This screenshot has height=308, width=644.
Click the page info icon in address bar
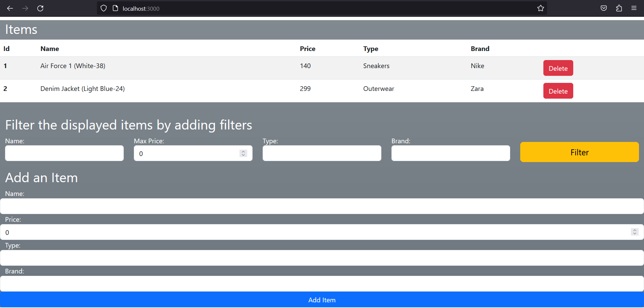pyautogui.click(x=116, y=8)
